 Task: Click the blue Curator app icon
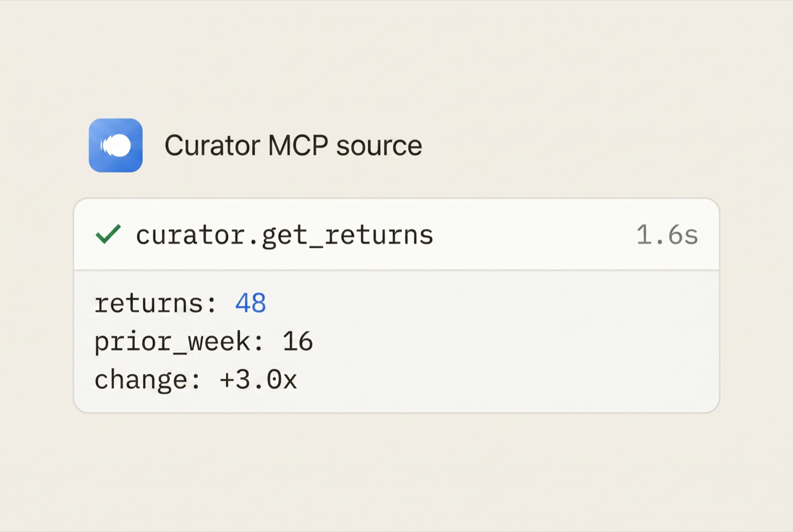tap(116, 145)
